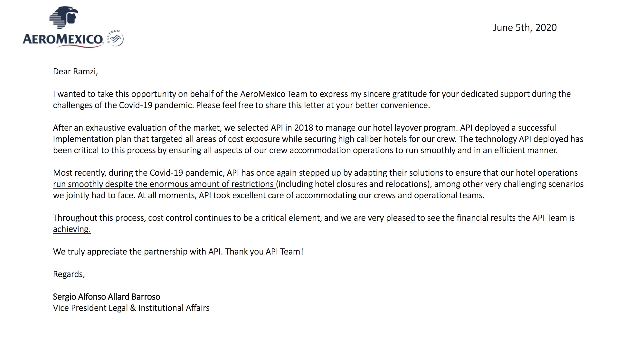Click the SkyTeam alliance emblem
This screenshot has width=644, height=362.
tap(115, 39)
